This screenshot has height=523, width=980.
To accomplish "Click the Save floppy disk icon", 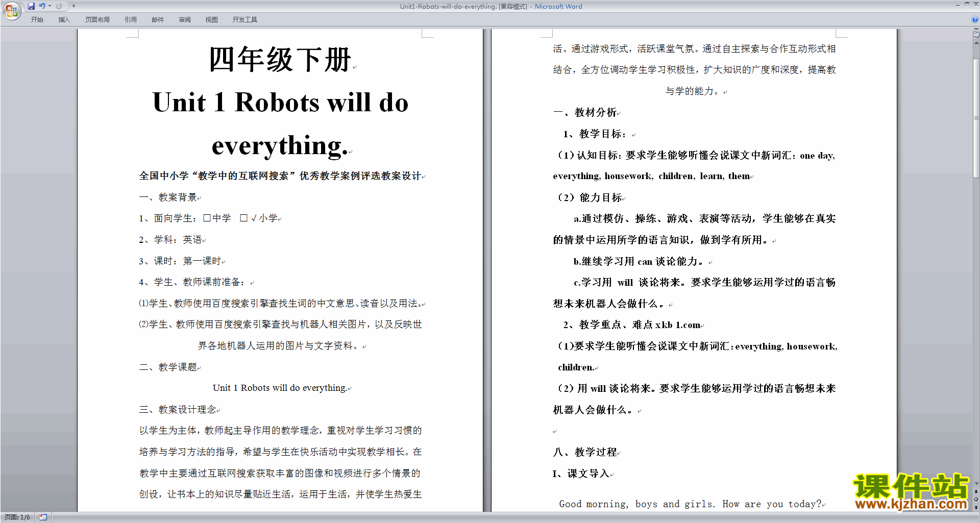I will (x=31, y=6).
